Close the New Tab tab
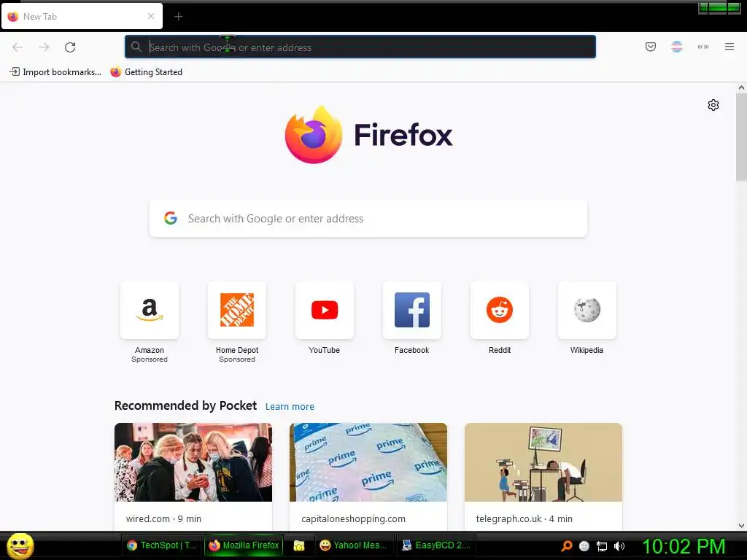Viewport: 747px width, 560px height. tap(151, 16)
